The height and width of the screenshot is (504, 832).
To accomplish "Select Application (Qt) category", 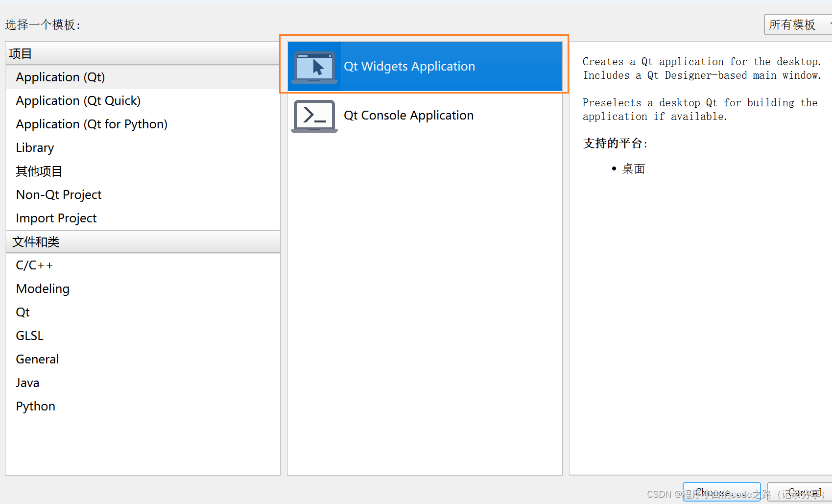I will [x=143, y=77].
